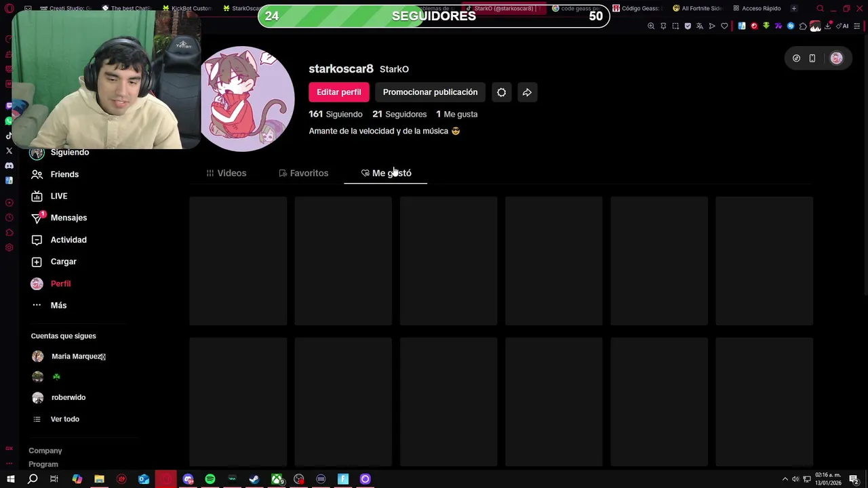The width and height of the screenshot is (868, 488).
Task: Click the browser tab search magnifier icon
Action: [x=820, y=8]
